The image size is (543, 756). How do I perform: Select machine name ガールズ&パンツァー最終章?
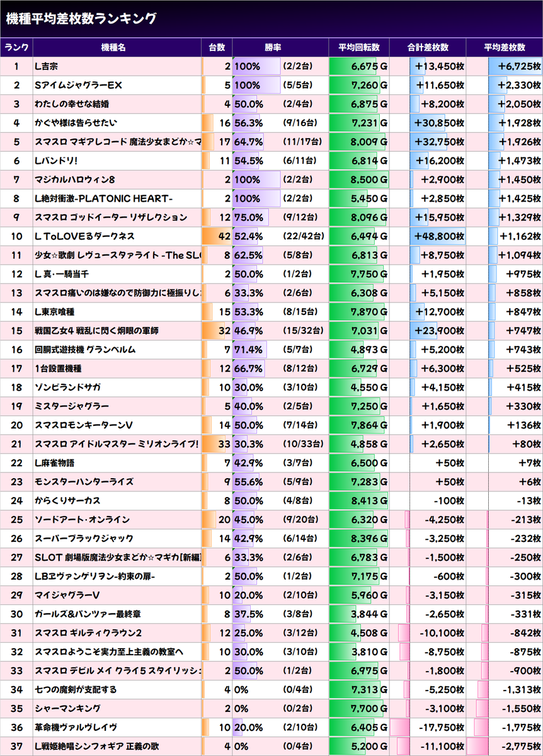point(88,614)
